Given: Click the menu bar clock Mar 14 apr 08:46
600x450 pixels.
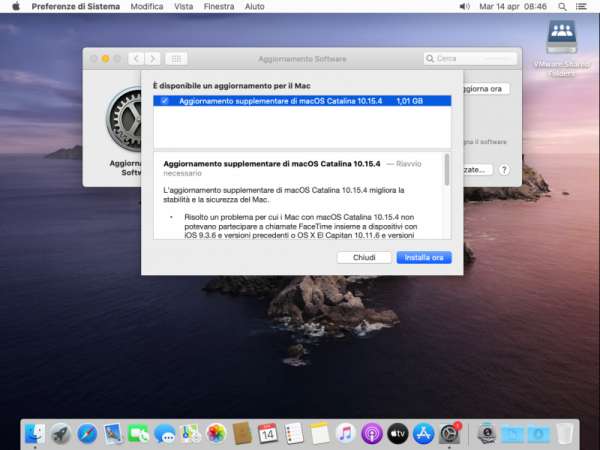Looking at the screenshot, I should (x=513, y=7).
